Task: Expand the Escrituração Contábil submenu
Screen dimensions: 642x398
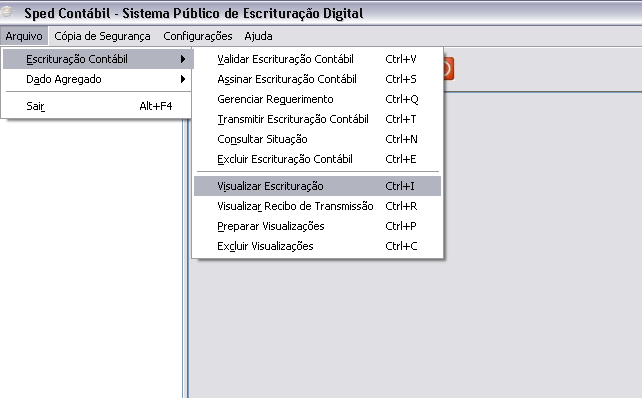Action: (97, 59)
